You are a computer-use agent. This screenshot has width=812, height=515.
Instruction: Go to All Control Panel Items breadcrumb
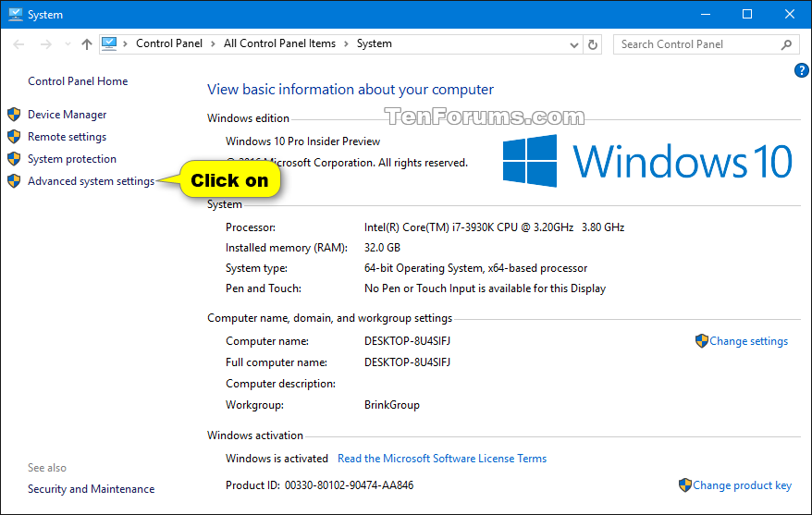tap(279, 43)
